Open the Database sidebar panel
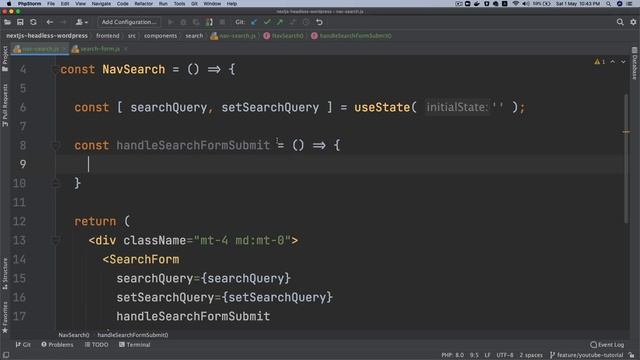 (635, 63)
